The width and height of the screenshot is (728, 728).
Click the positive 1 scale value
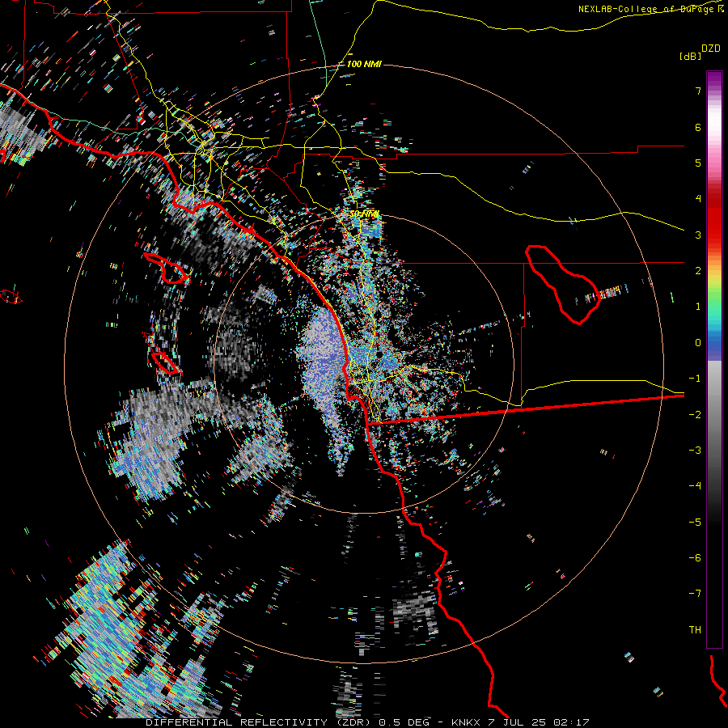(x=698, y=307)
